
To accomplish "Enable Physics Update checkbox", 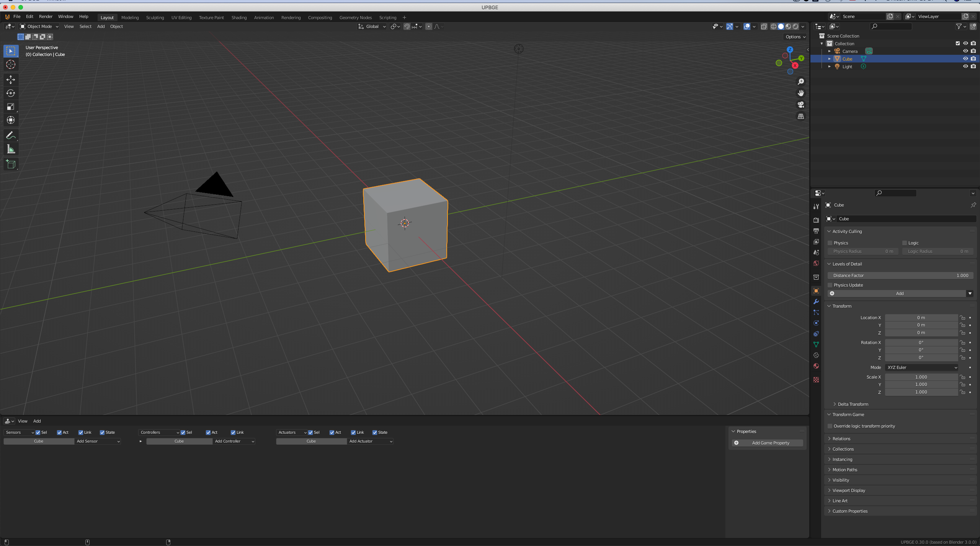I will click(830, 285).
